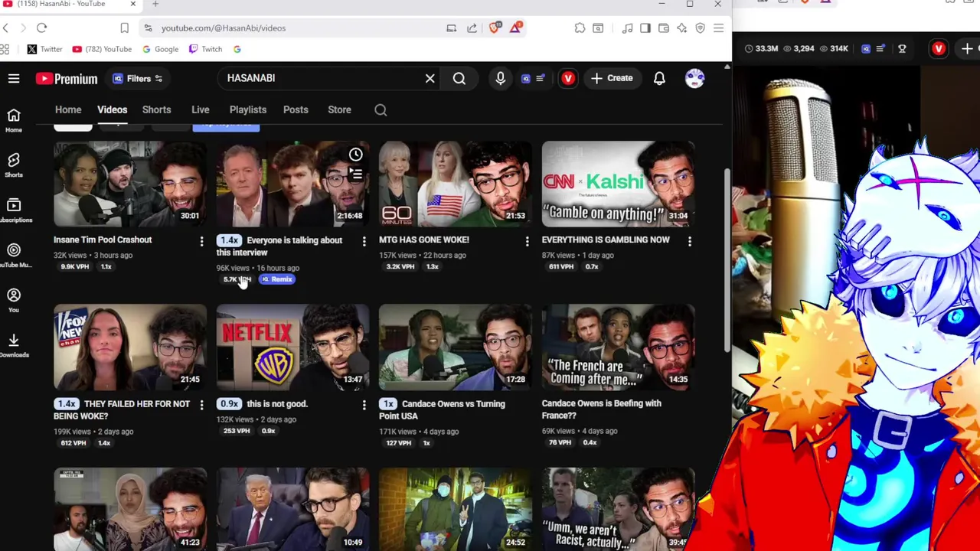Open Netflix Warner Bros video thumbnail
The width and height of the screenshot is (980, 551).
[x=292, y=347]
